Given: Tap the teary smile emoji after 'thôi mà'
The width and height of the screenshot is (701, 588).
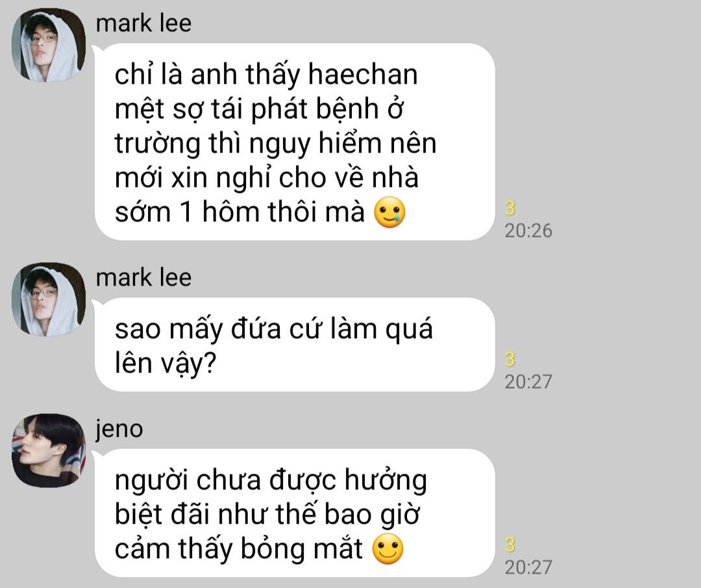Looking at the screenshot, I should [389, 212].
